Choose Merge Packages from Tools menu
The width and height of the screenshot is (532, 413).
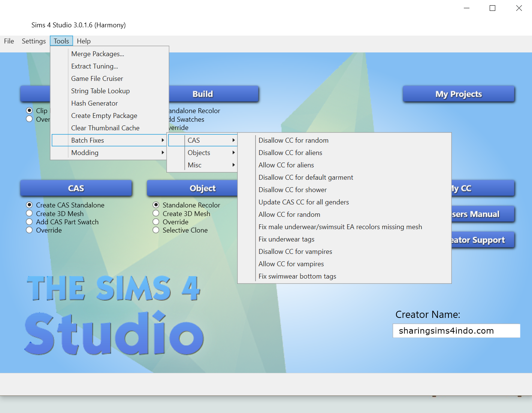[x=109, y=54]
